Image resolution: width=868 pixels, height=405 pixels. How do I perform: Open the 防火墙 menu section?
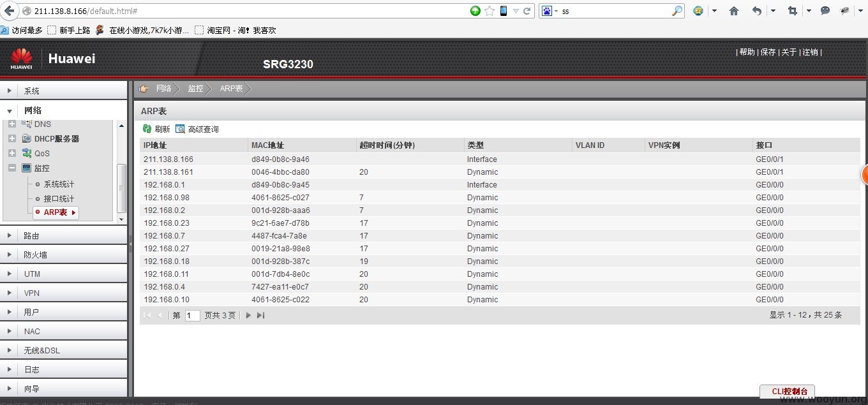(x=35, y=254)
